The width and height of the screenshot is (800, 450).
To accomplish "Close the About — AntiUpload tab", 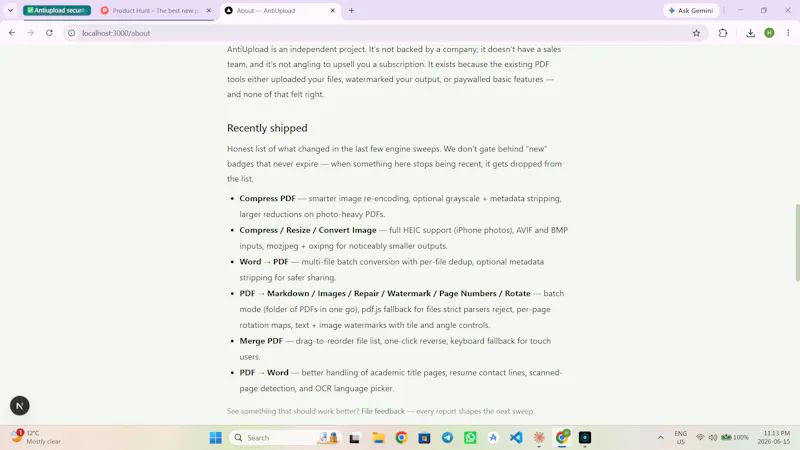I will point(333,10).
